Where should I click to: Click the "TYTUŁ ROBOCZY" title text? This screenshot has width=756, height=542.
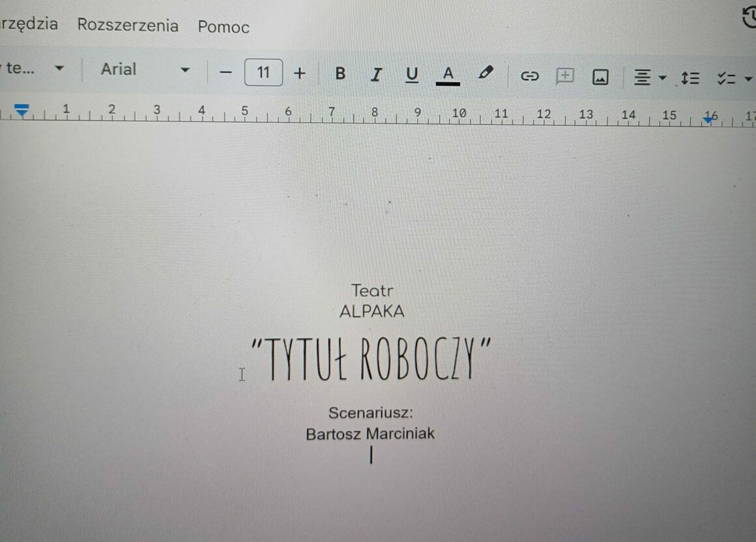pyautogui.click(x=370, y=359)
